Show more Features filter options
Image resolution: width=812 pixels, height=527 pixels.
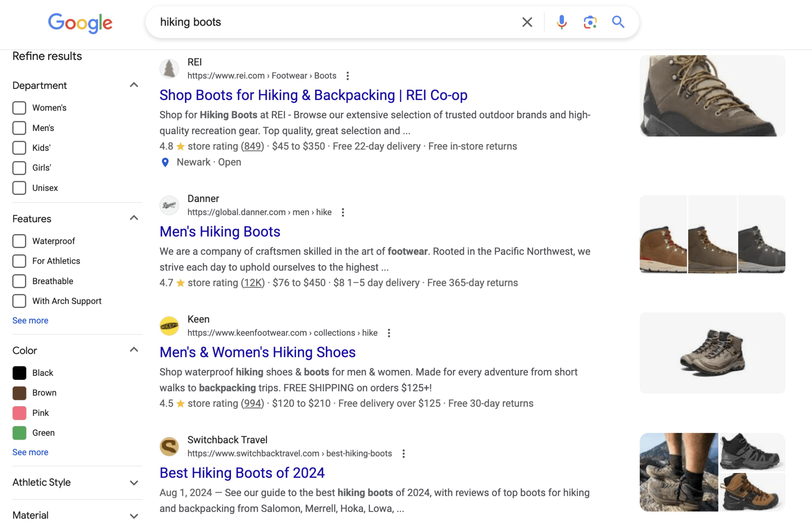point(30,321)
